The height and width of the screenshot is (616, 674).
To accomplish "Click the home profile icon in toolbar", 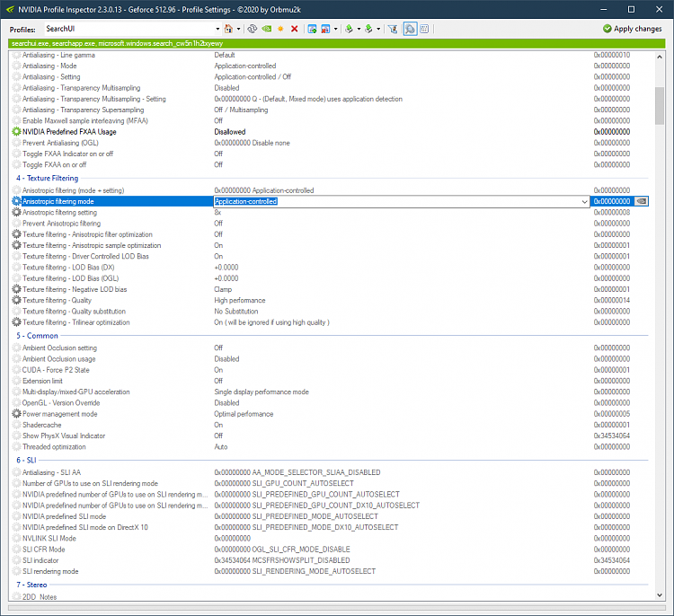I will (x=228, y=29).
